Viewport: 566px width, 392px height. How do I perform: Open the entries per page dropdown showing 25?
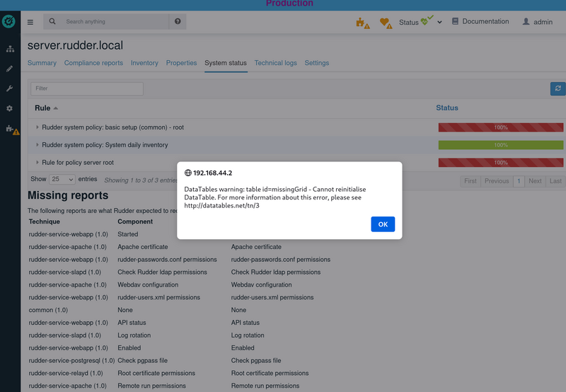pos(62,179)
